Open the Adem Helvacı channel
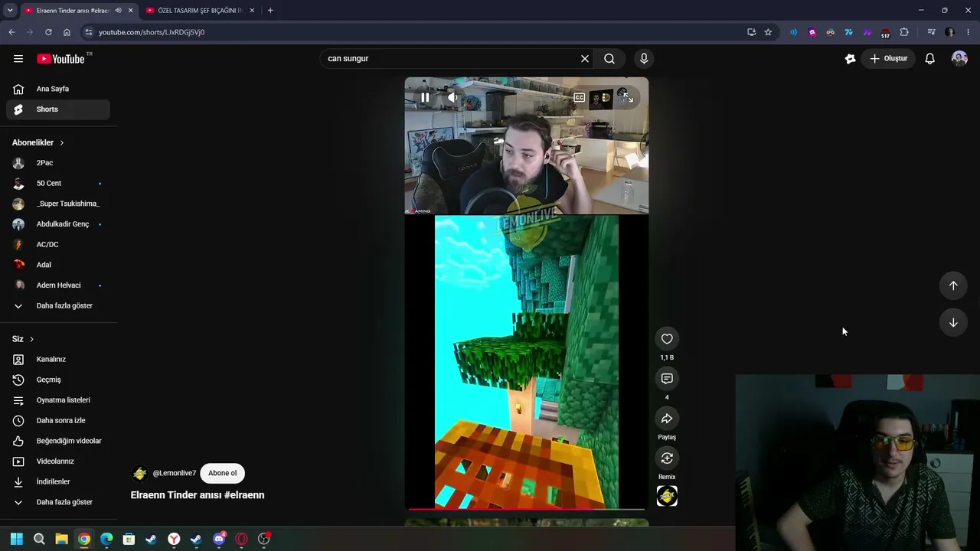Viewport: 980px width, 551px height. tap(58, 285)
